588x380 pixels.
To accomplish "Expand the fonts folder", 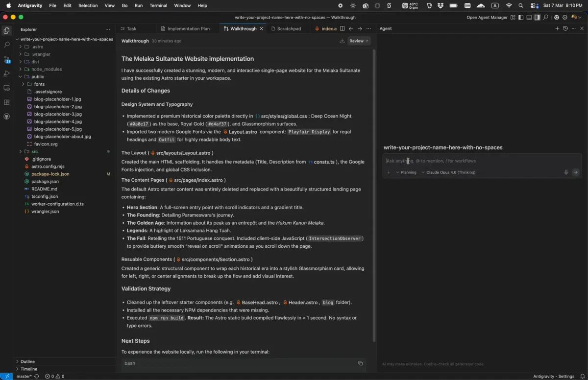I will [65, 84].
